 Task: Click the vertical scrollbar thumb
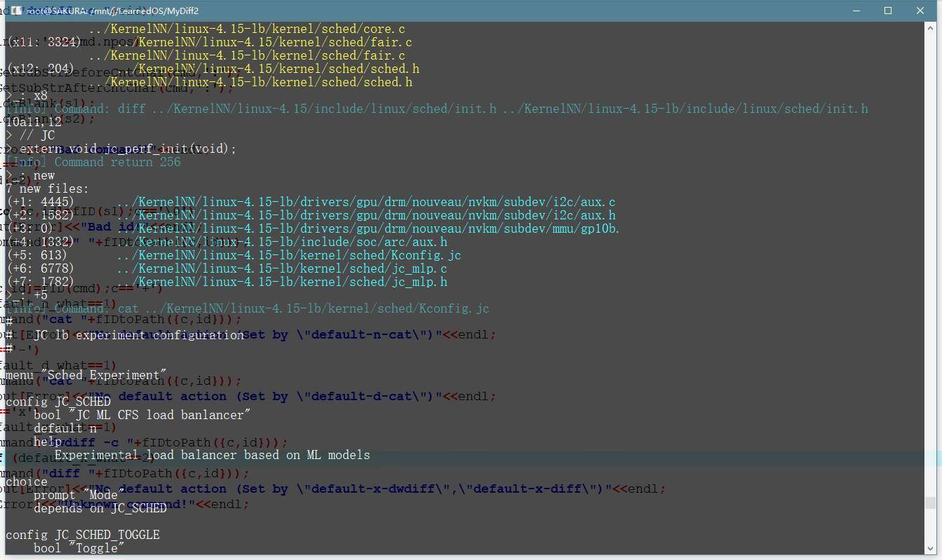[930, 503]
